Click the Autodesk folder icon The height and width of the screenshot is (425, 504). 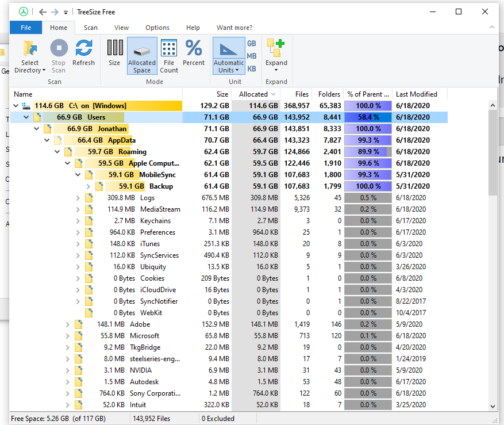click(x=79, y=381)
